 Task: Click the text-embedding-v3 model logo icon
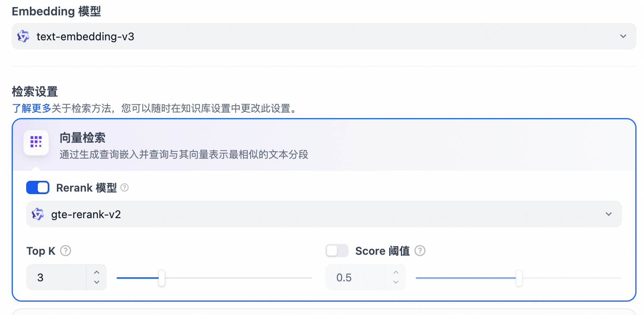pyautogui.click(x=23, y=37)
